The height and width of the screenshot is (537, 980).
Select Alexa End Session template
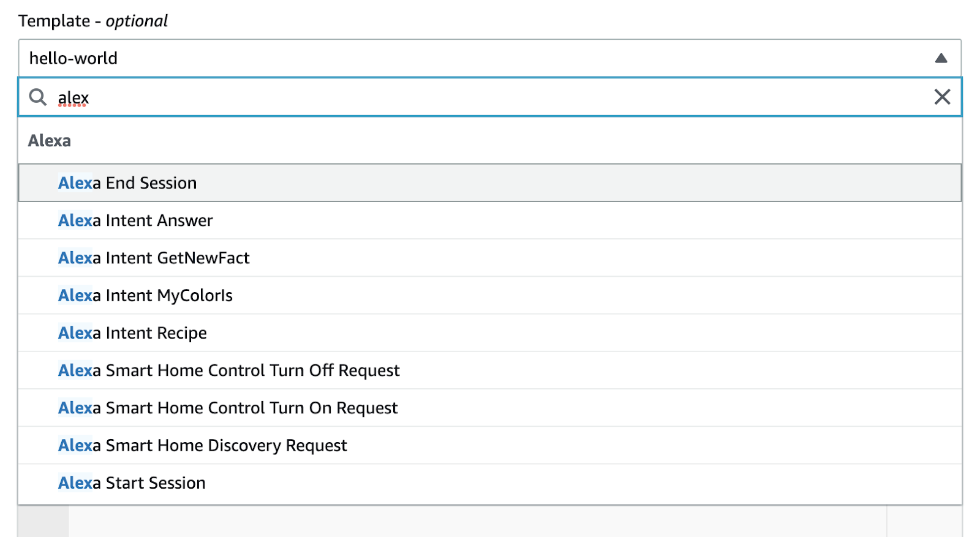[x=490, y=182]
